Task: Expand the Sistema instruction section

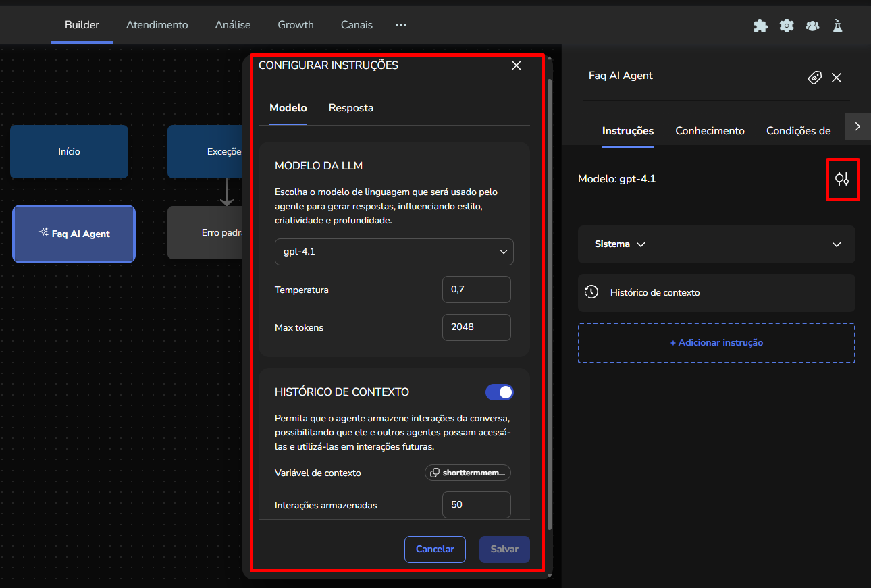Action: click(x=836, y=244)
